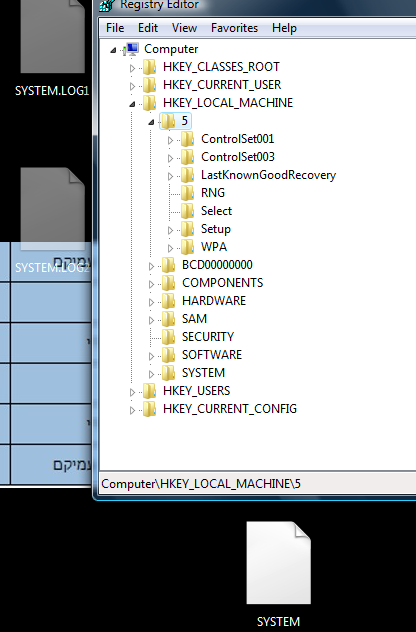The width and height of the screenshot is (416, 632).
Task: Click the ControlSet001 folder icon
Action: 187,139
